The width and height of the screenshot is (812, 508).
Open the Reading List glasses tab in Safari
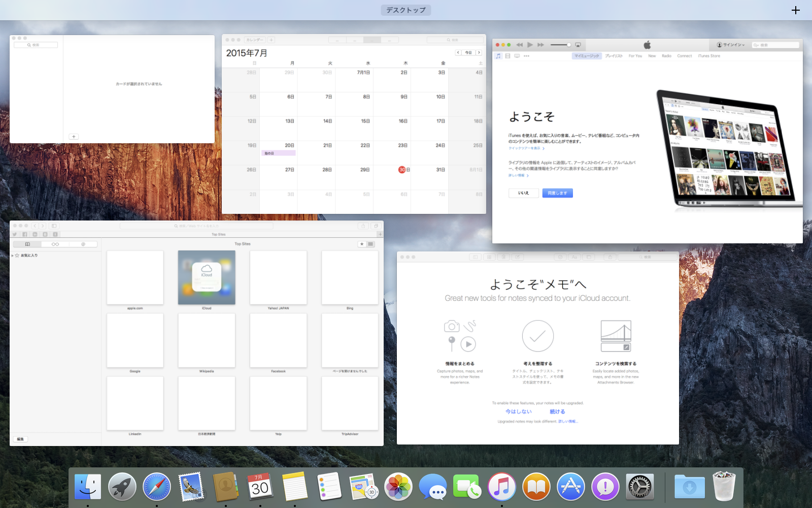tap(55, 244)
